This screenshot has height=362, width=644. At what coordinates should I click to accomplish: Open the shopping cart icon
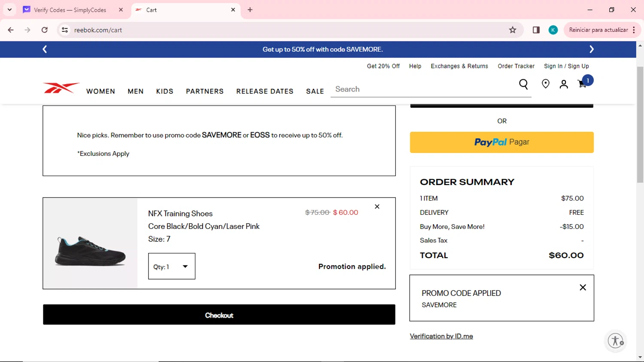584,82
